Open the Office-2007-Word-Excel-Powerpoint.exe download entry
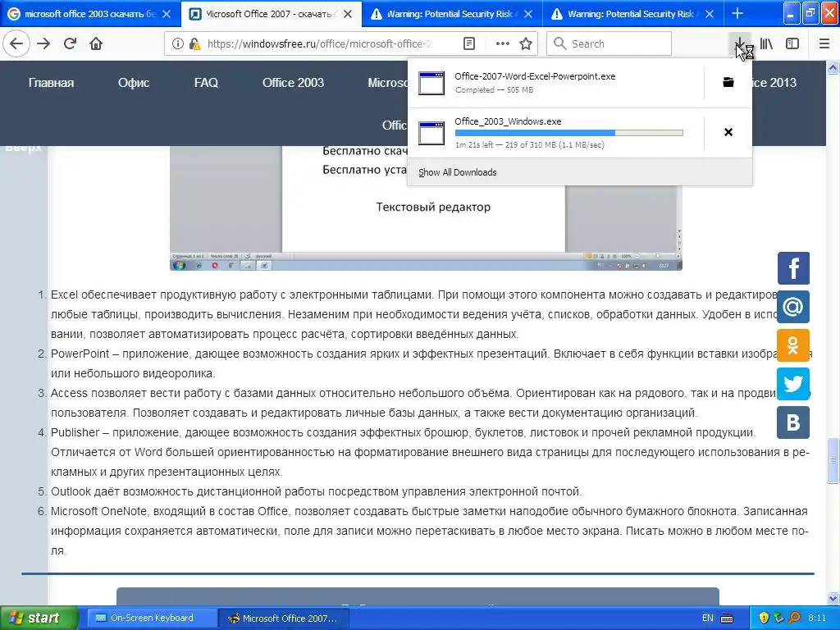 click(x=555, y=83)
